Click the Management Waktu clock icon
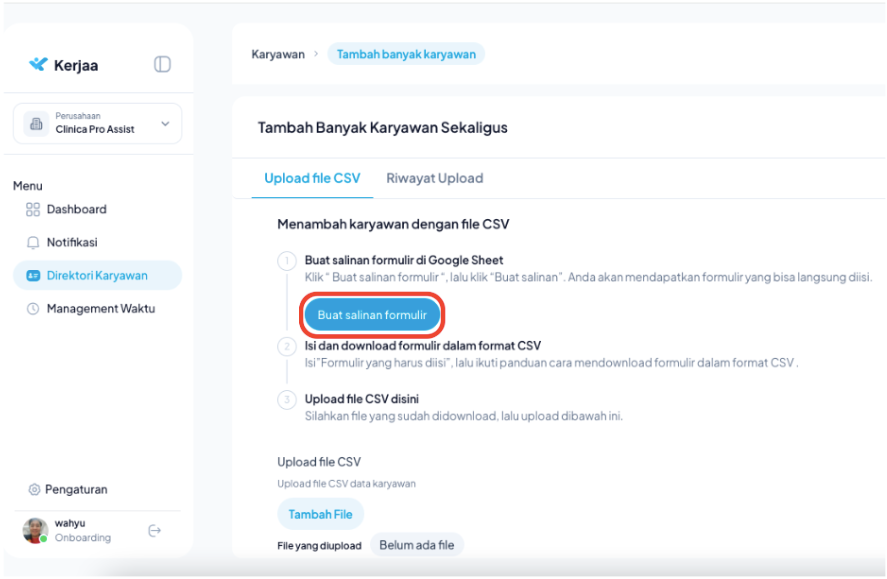Screen dimensions: 887x579 click(x=33, y=309)
